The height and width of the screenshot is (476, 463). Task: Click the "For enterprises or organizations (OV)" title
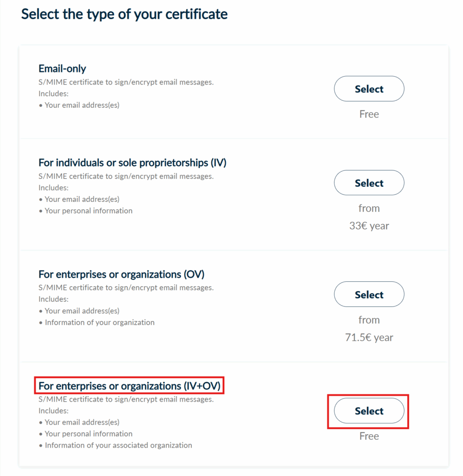(x=121, y=274)
